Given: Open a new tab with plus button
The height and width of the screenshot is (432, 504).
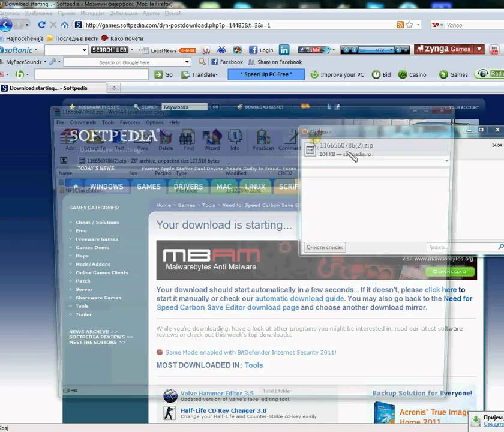Looking at the screenshot, I should point(114,88).
